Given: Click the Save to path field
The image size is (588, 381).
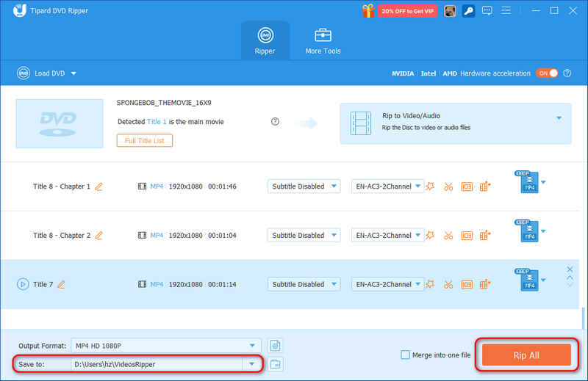Looking at the screenshot, I should pos(157,364).
